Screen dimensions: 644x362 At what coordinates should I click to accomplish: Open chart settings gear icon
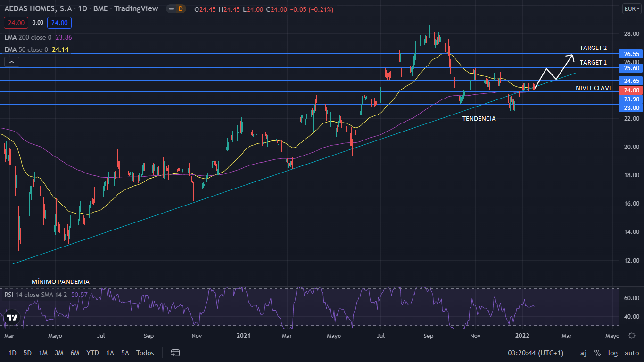point(632,336)
